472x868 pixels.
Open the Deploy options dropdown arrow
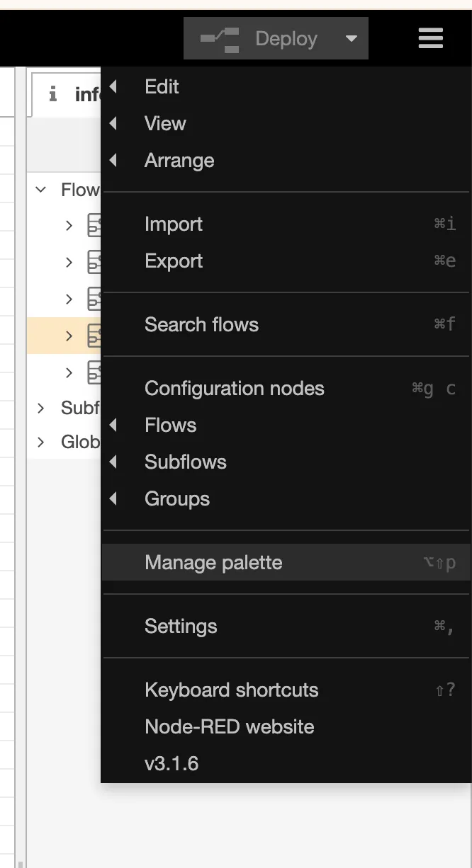(x=352, y=38)
